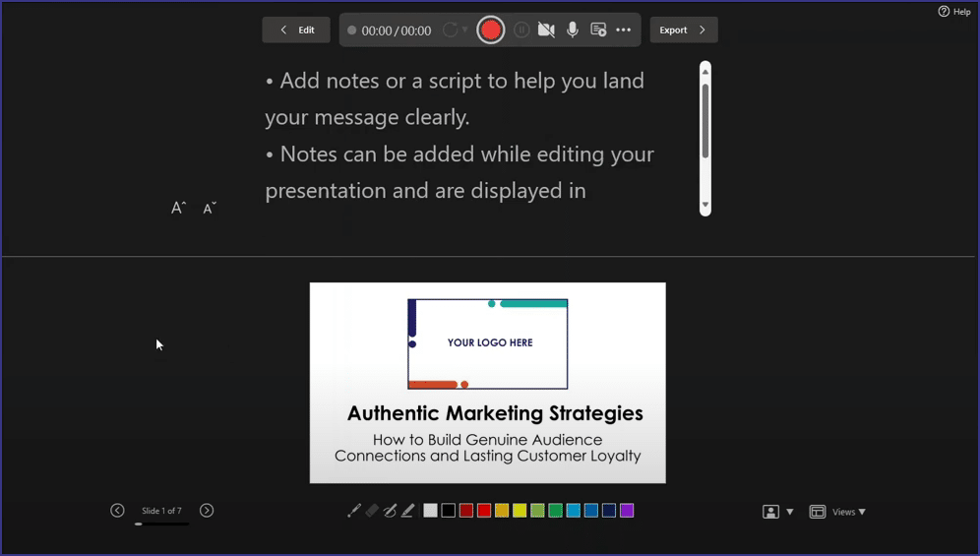
Task: Advance to the next slide
Action: pyautogui.click(x=207, y=511)
